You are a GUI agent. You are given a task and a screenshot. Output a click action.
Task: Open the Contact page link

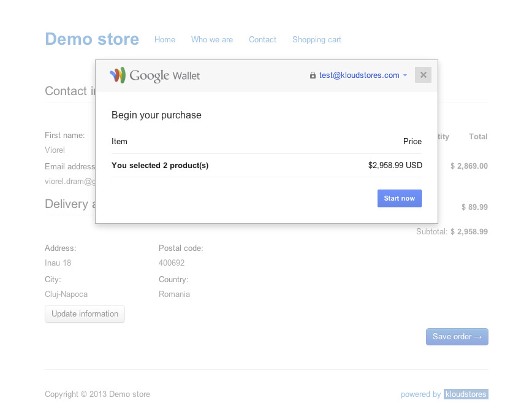pos(262,39)
